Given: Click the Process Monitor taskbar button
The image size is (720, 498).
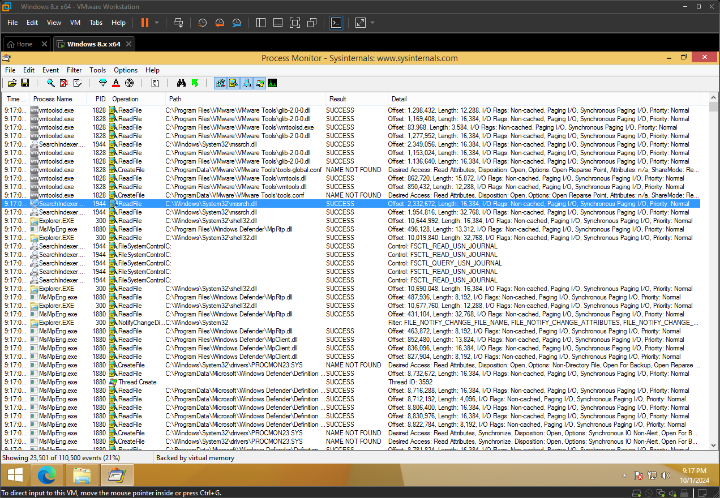Looking at the screenshot, I should pyautogui.click(x=117, y=475).
